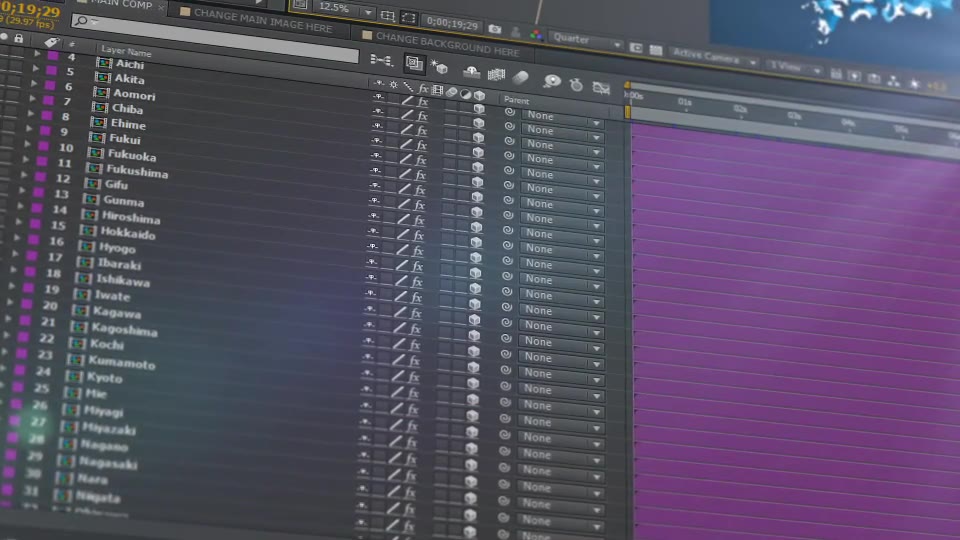Screen dimensions: 960x540
Task: Enable Frame Blending for the composition
Action: [x=496, y=75]
